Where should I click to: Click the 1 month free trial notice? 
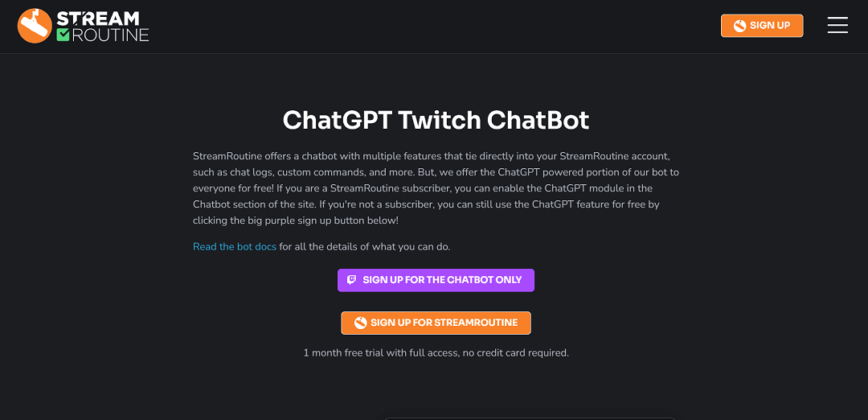(x=436, y=352)
